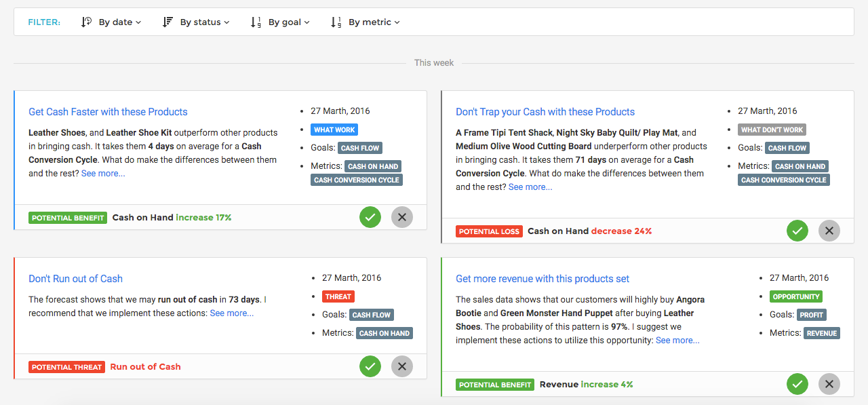Dismiss the Don't Trap your Cash insight
868x405 pixels.
tap(829, 231)
